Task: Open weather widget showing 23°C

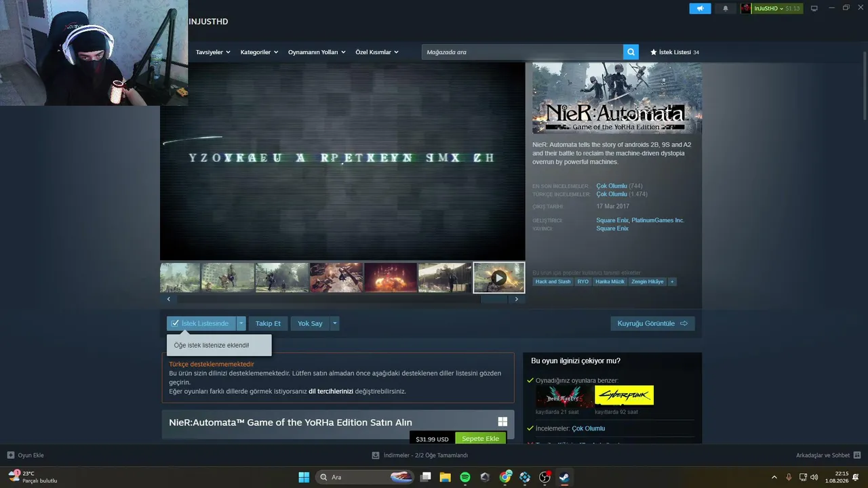Action: 33,477
